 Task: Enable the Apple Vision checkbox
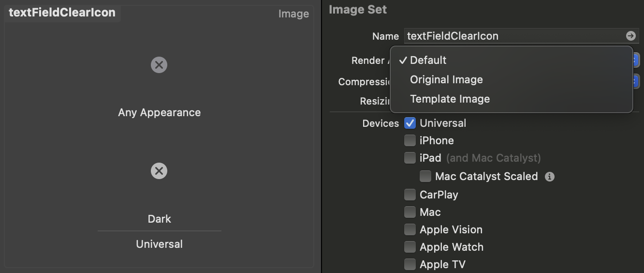(410, 229)
